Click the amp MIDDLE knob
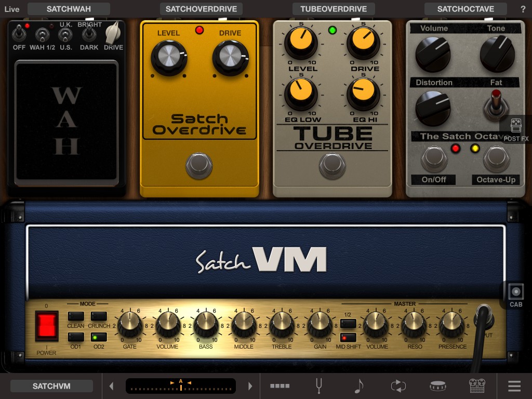532x399 pixels. pos(244,324)
